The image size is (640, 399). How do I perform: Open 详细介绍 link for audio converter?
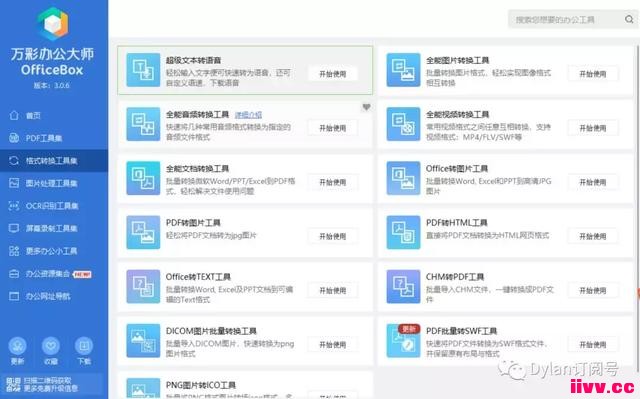(248, 115)
